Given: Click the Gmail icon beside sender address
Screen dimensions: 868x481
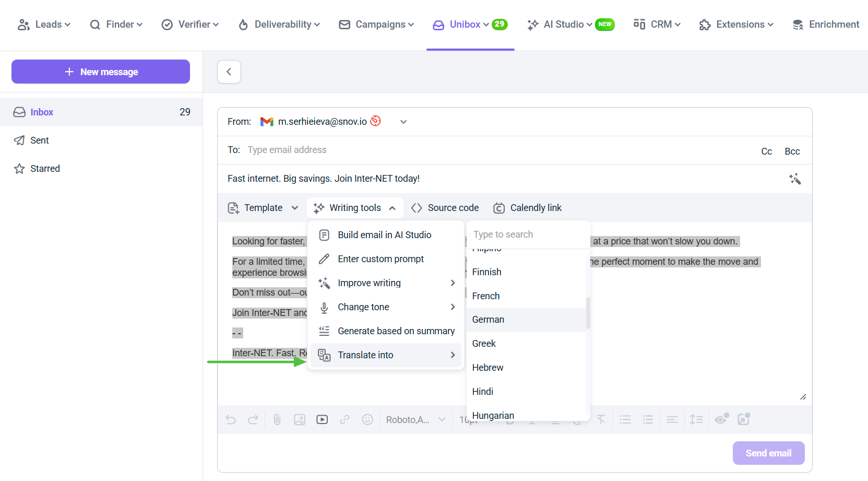Looking at the screenshot, I should pos(267,122).
